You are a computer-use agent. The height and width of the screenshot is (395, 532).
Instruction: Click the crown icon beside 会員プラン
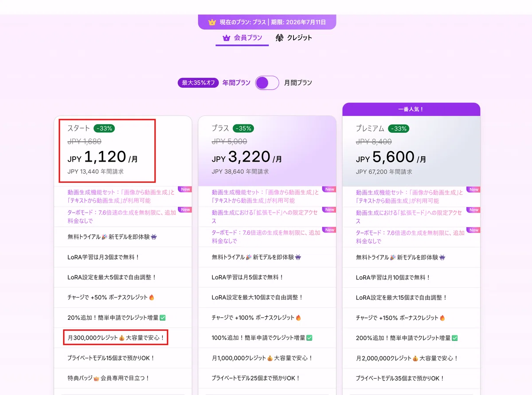coord(227,38)
